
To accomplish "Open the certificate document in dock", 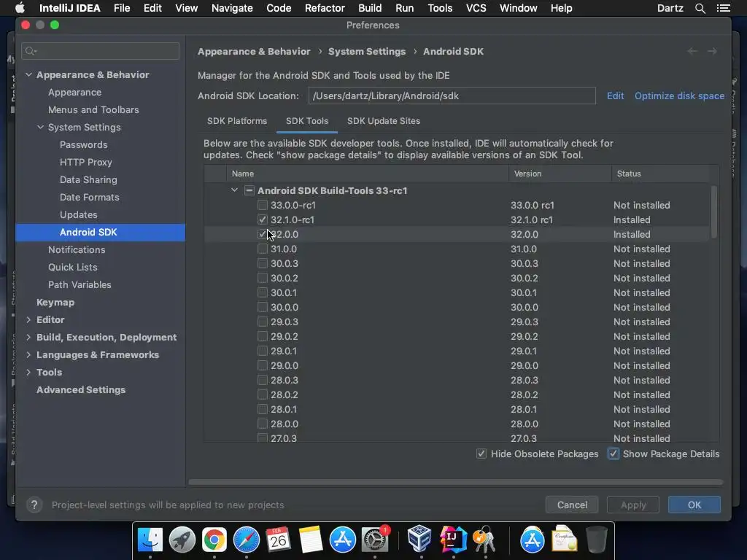I will point(564,539).
